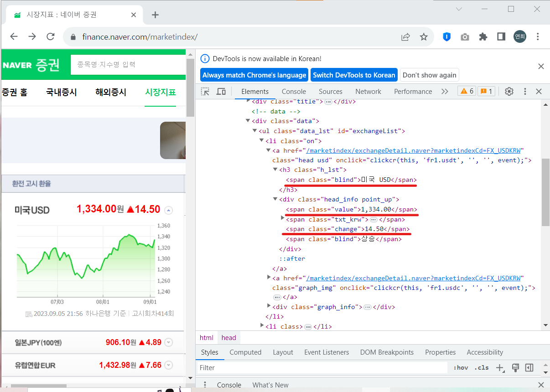Screen dimensions: 550x392
Task: Collapse the ul exchangeList node
Action: click(255, 131)
